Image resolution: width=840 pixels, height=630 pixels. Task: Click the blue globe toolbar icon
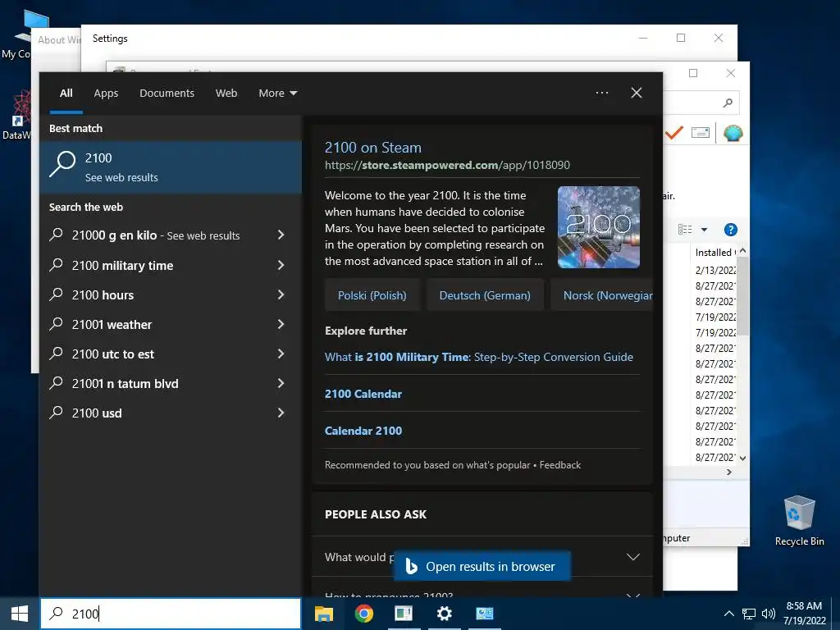(x=733, y=133)
